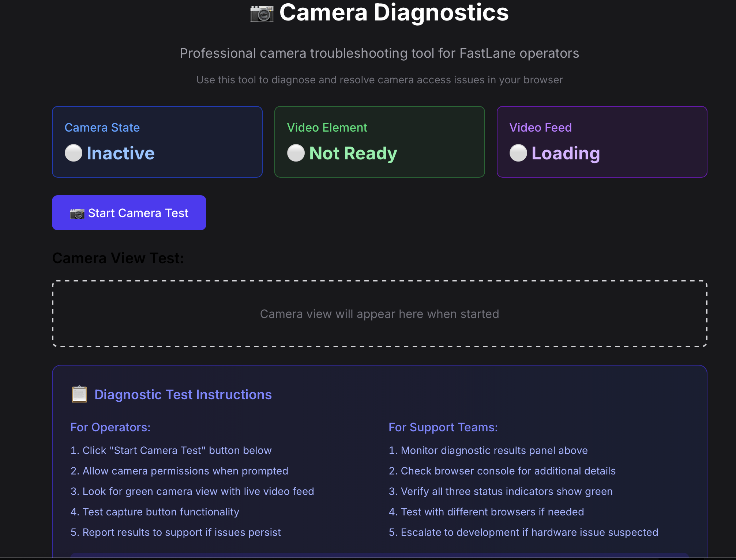Screen dimensions: 736x560
Task: Click the Video Feed status circle
Action: click(518, 153)
